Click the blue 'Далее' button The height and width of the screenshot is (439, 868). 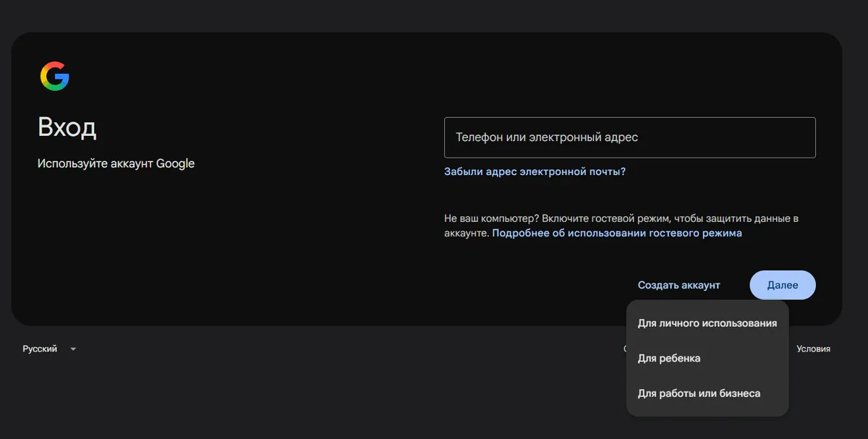point(783,285)
